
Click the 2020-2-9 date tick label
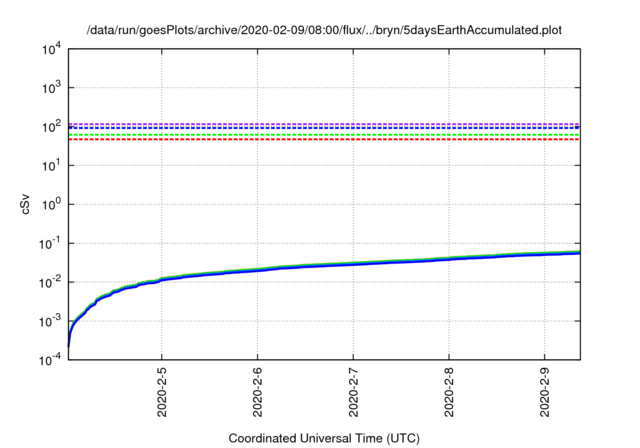pos(544,392)
